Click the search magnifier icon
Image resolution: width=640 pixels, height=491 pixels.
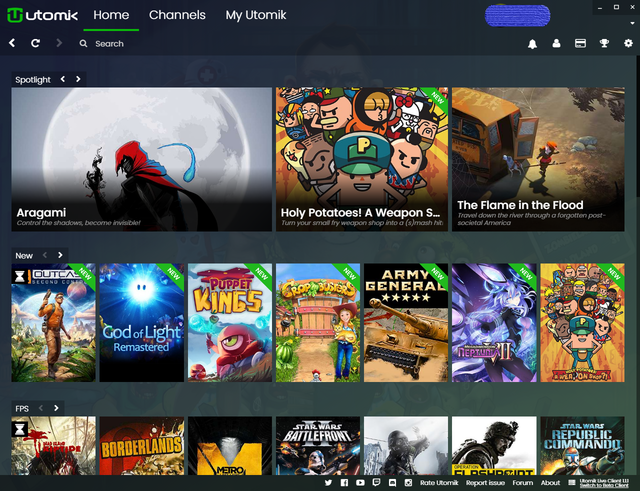click(x=83, y=43)
